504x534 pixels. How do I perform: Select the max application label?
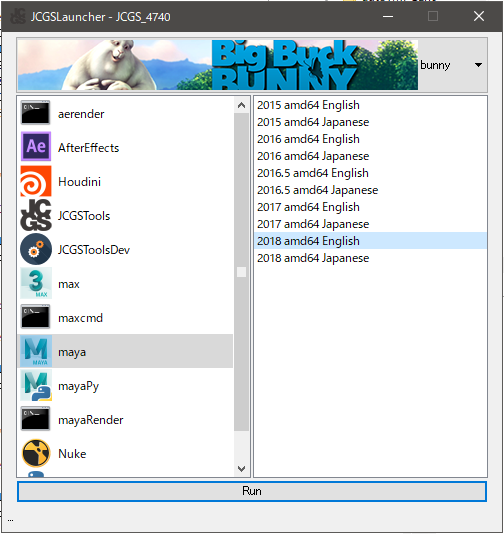click(x=68, y=284)
